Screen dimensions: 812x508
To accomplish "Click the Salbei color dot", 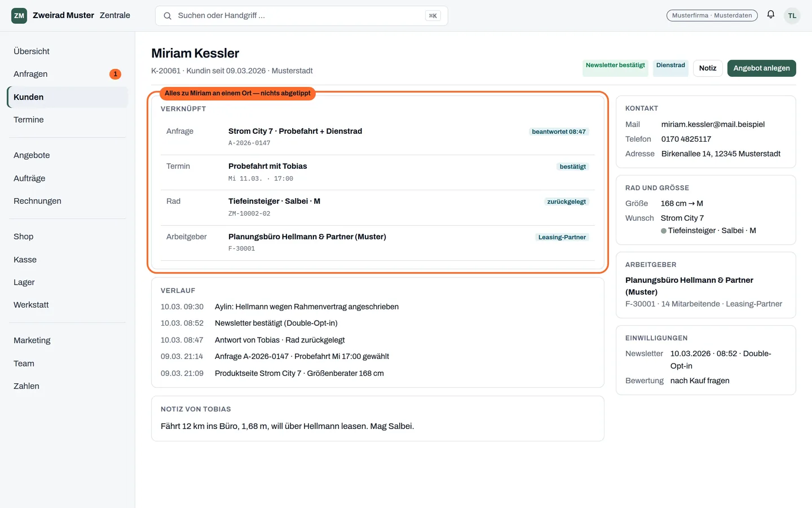I will coord(664,231).
